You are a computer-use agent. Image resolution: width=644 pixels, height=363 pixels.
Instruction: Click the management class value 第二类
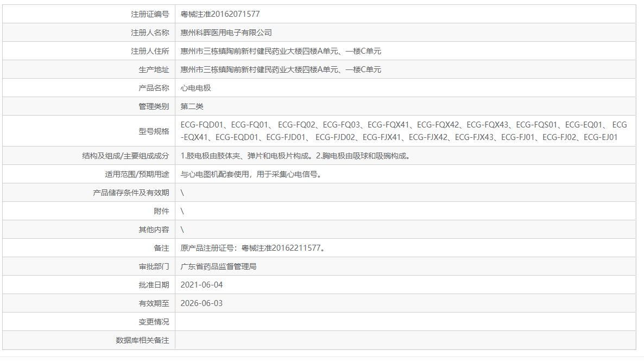tap(192, 106)
